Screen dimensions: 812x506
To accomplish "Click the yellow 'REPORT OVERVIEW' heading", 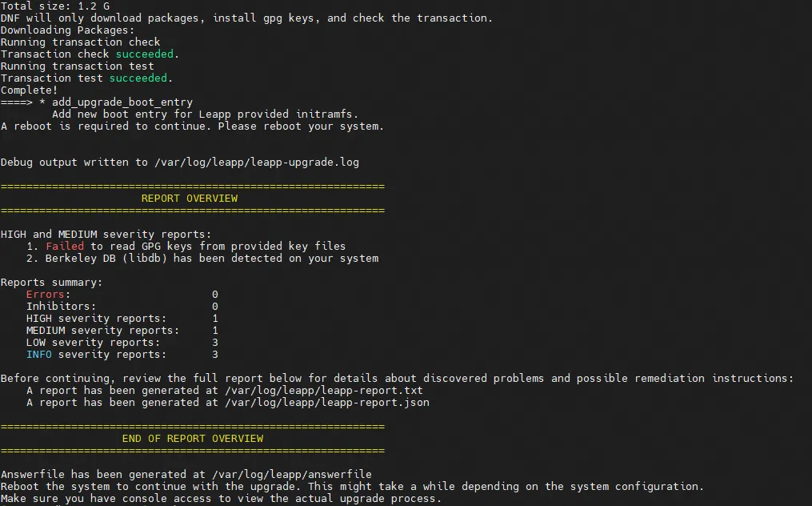I will point(190,198).
